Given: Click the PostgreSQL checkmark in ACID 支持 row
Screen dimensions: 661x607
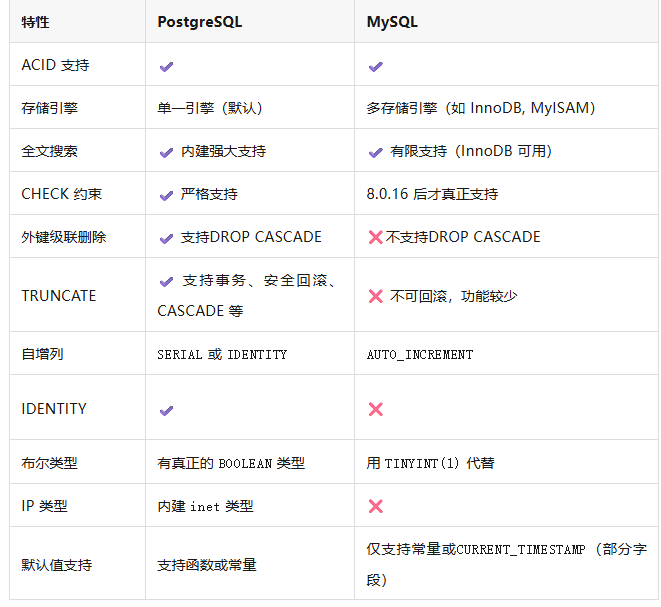Looking at the screenshot, I should pos(166,66).
